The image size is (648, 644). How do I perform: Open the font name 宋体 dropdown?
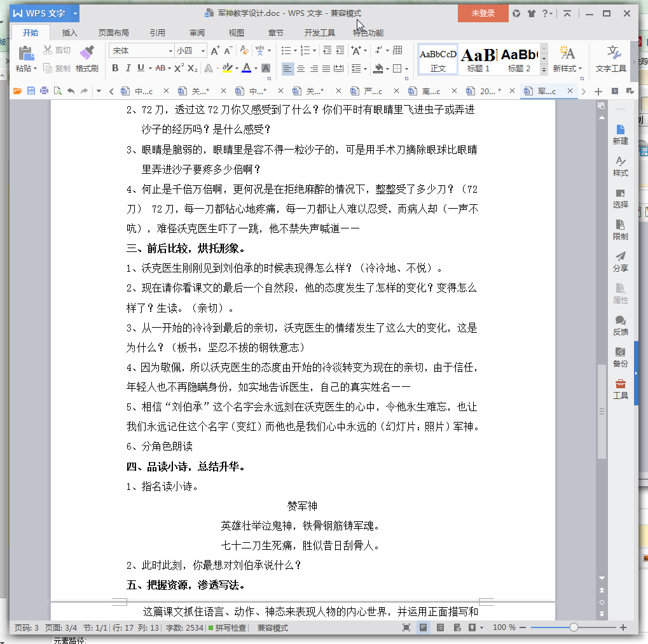click(170, 51)
